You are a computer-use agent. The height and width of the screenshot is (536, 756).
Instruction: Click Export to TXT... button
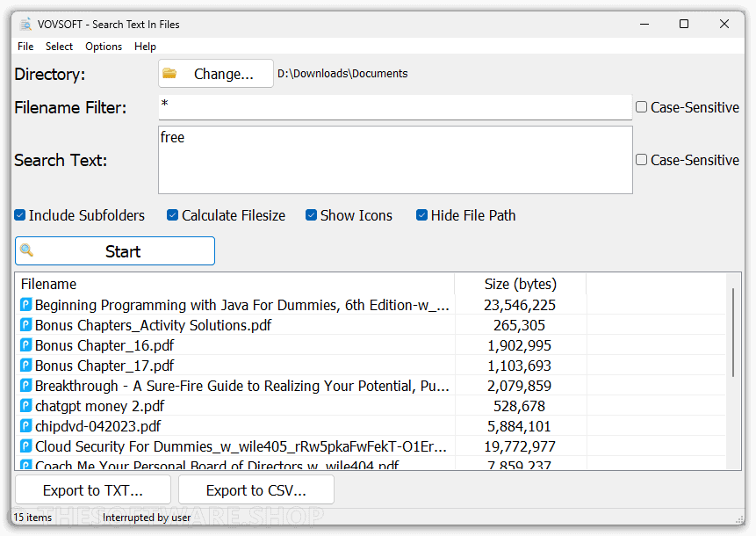click(x=93, y=490)
